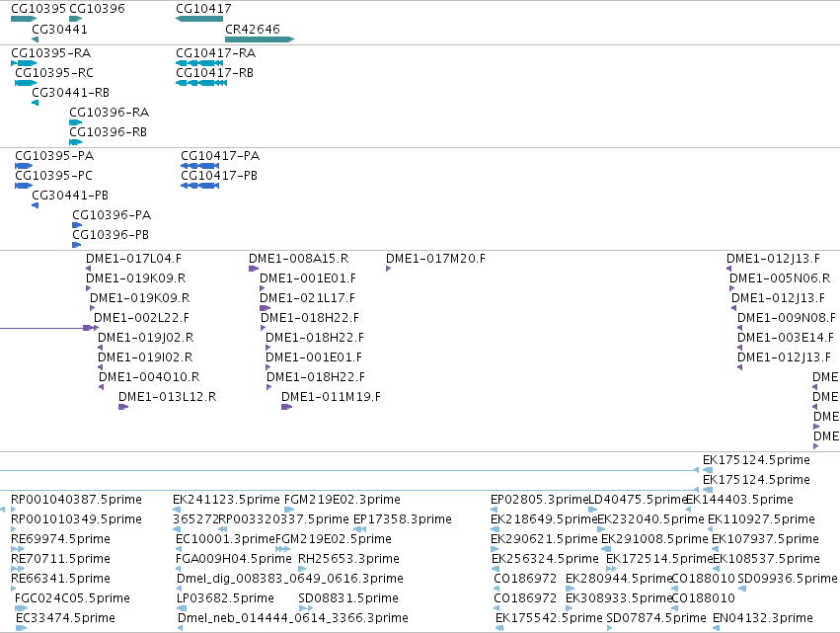This screenshot has width=840, height=633.
Task: Open clone end DME1-005N06.R
Action: [780, 278]
